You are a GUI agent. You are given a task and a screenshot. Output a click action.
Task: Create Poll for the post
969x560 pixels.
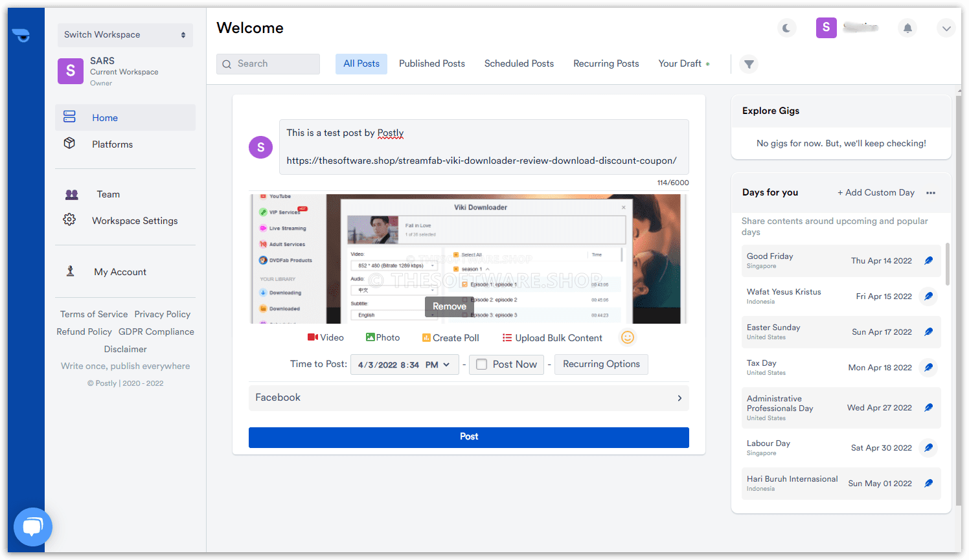(x=451, y=338)
